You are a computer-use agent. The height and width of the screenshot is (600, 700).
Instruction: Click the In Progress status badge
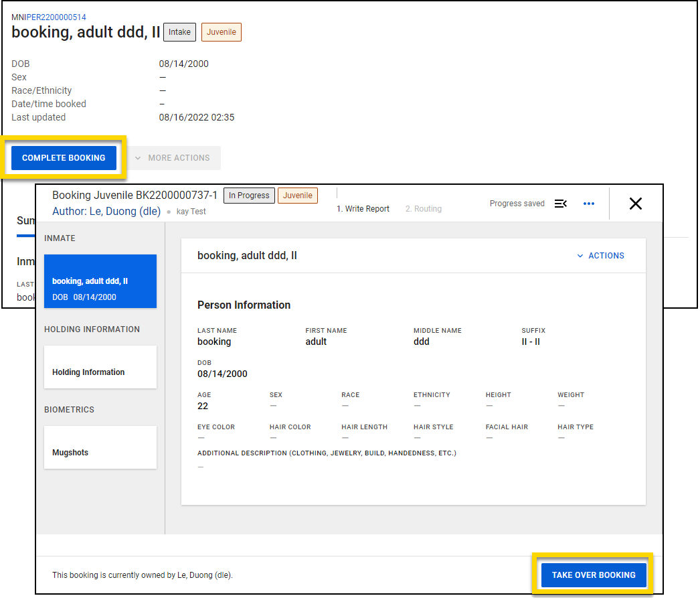coord(249,196)
